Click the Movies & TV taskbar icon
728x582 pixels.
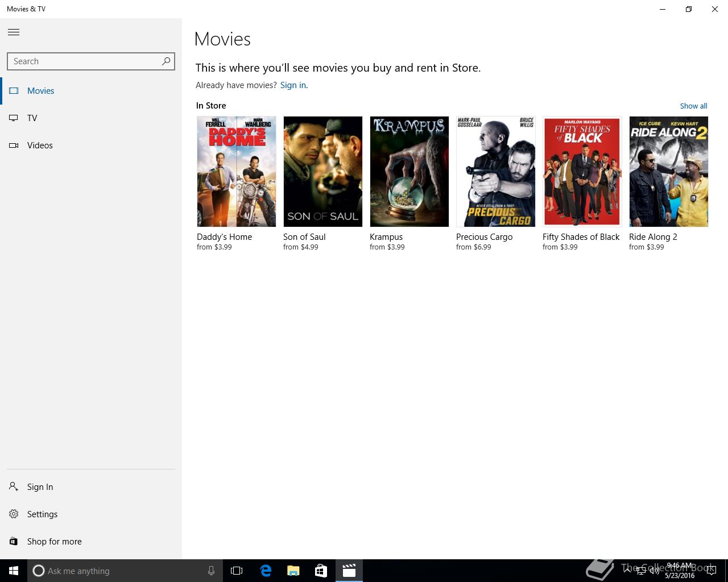pyautogui.click(x=349, y=571)
